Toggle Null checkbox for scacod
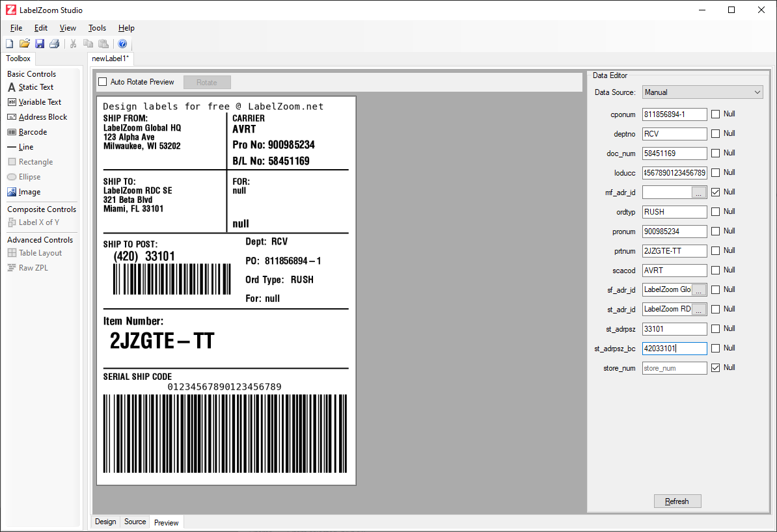 point(715,270)
